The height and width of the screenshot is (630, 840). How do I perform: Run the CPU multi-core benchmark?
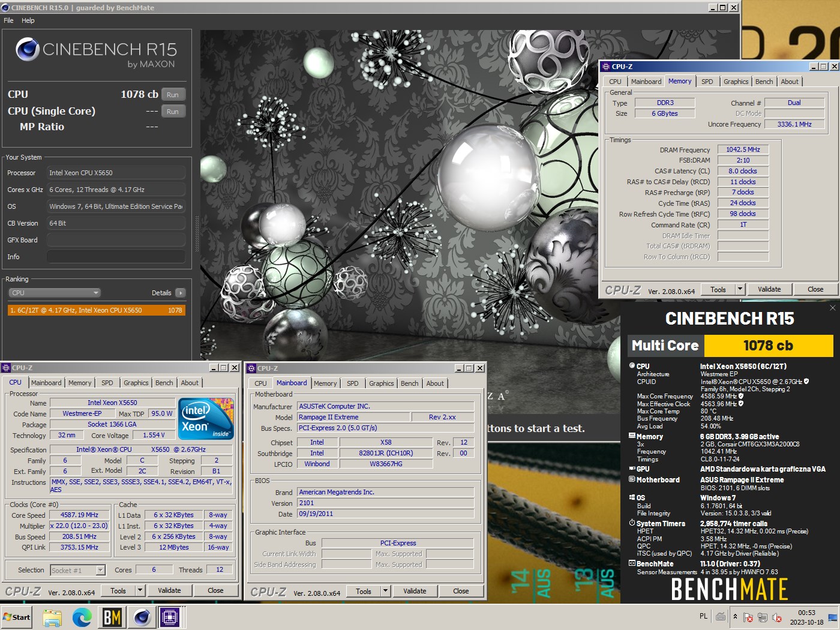point(173,95)
